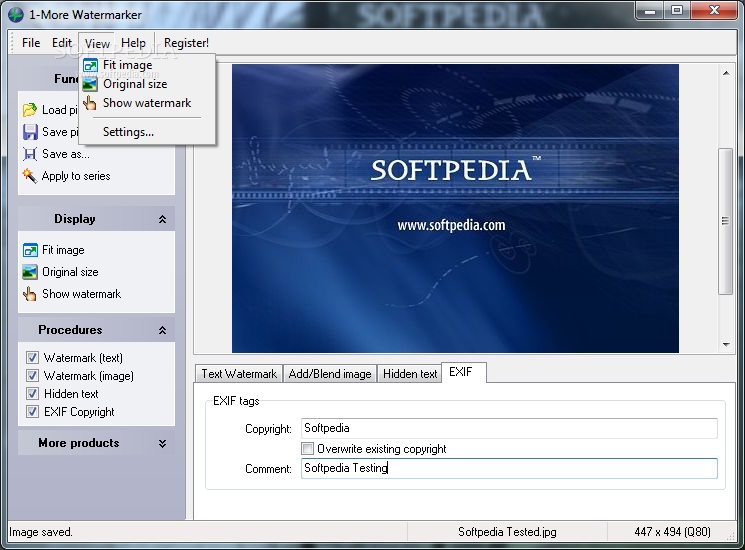Click the 'Comment:' field label
745x550 pixels.
coord(268,469)
